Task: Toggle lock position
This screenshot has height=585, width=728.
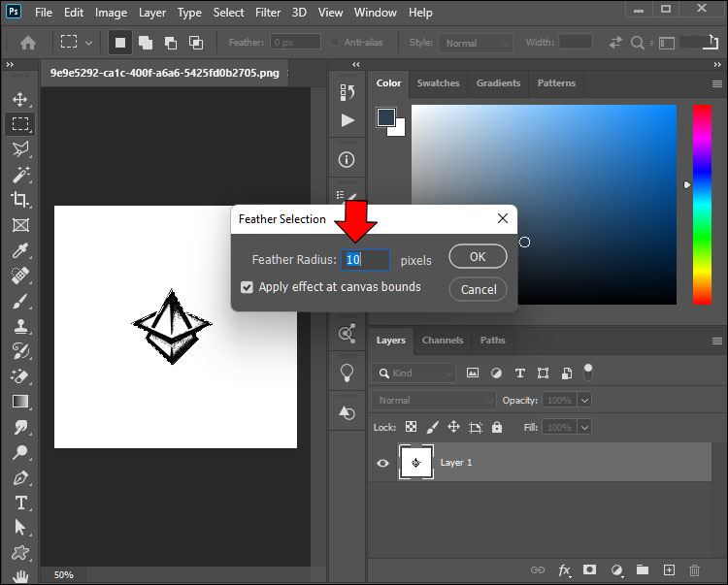Action: 453,427
